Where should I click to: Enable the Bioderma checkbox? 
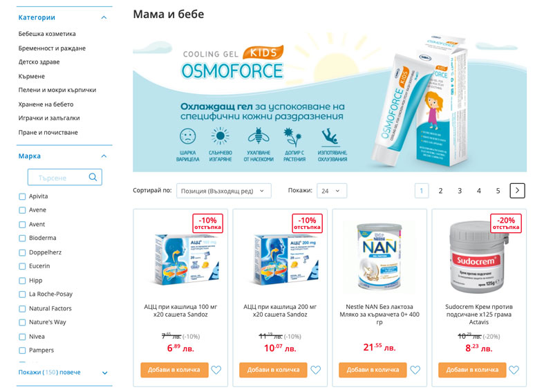click(x=22, y=238)
